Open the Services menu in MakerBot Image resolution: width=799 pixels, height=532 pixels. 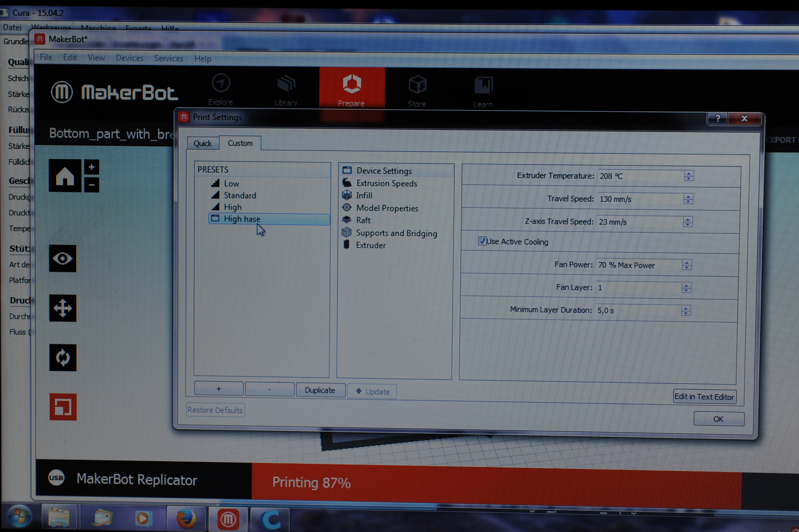[x=169, y=58]
